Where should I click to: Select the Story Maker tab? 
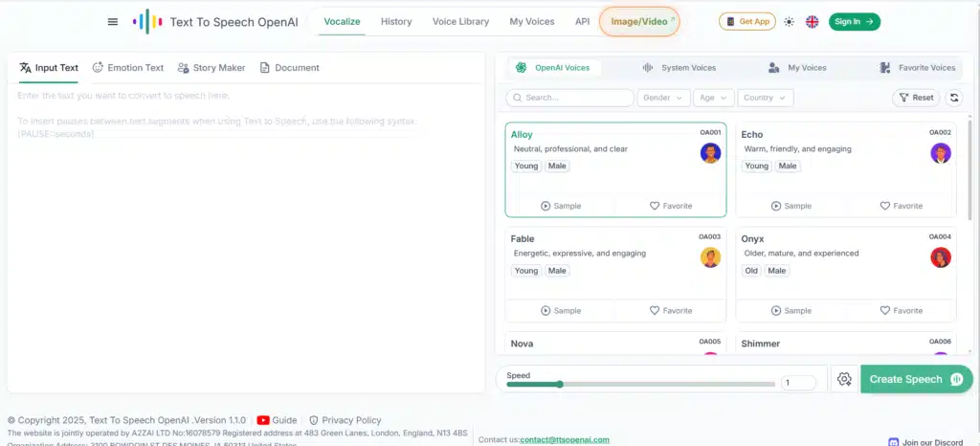212,67
